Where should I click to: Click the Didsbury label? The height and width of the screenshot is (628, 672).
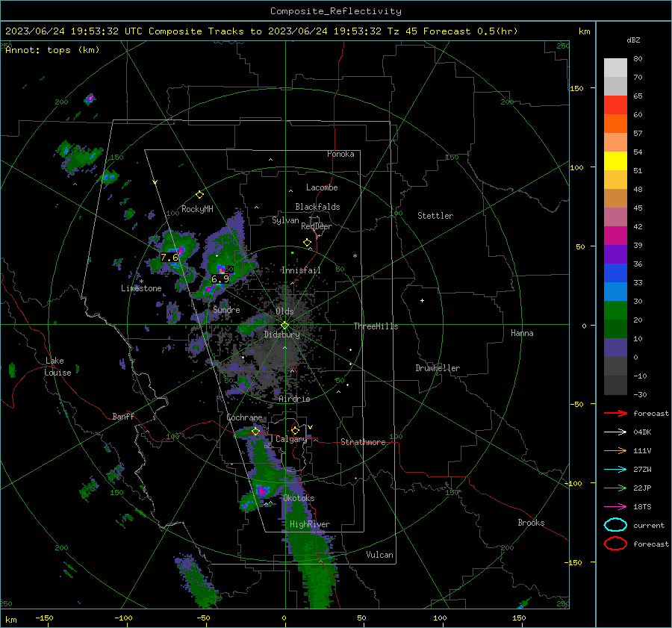coord(281,335)
